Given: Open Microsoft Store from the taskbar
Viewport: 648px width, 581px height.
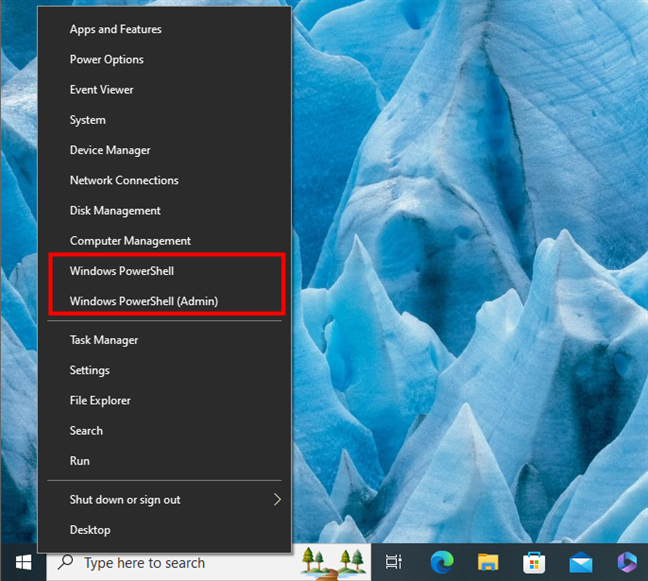Looking at the screenshot, I should point(534,562).
